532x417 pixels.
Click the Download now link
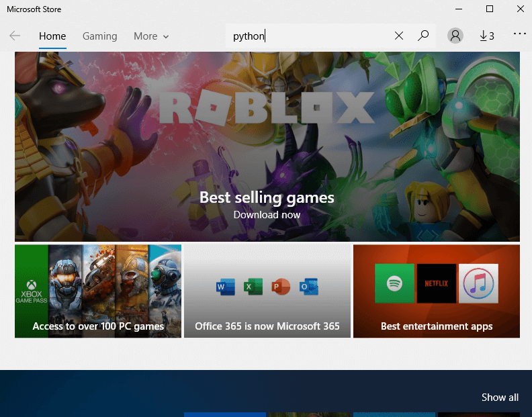point(267,215)
